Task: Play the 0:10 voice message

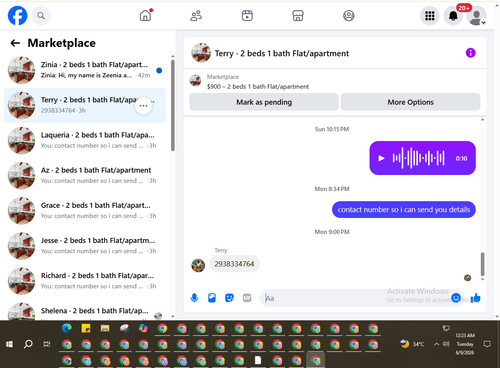Action: pos(381,158)
